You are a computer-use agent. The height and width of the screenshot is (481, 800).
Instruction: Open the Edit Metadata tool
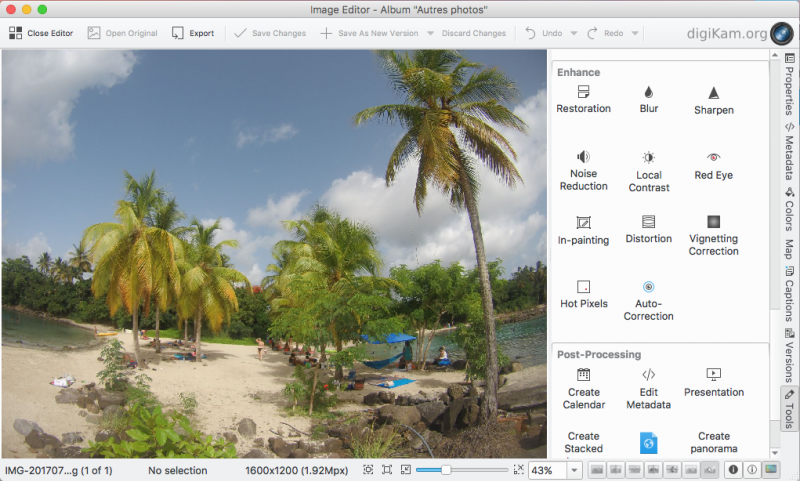coord(648,389)
